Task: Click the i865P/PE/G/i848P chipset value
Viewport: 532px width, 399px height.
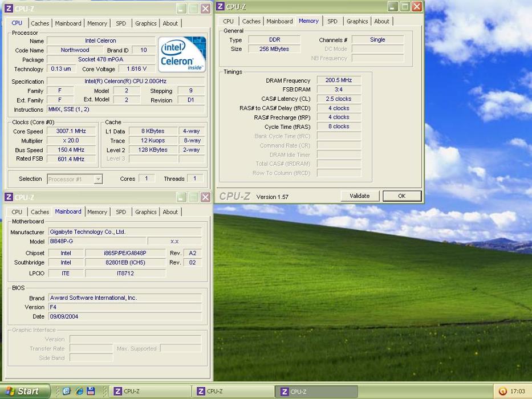Action: pyautogui.click(x=125, y=253)
